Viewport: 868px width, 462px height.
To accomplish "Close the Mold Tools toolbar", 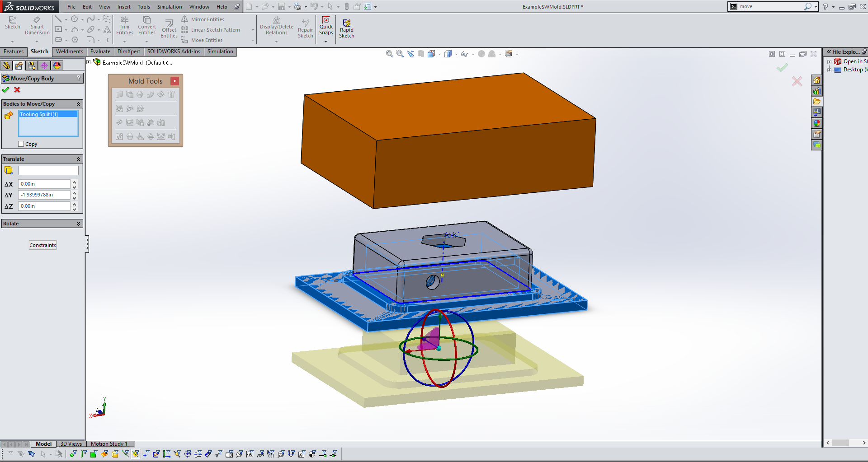I will pyautogui.click(x=175, y=81).
